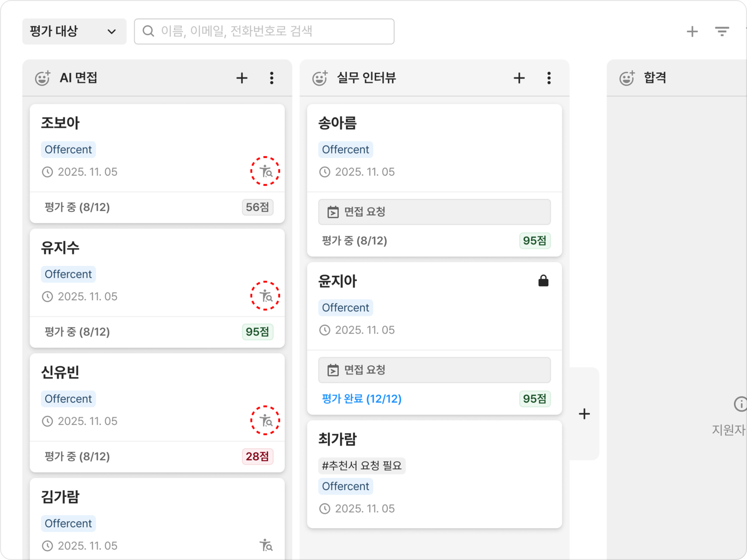Click the 평가 완료 (12/12) status link
Screen dimensions: 747x560
coord(361,399)
